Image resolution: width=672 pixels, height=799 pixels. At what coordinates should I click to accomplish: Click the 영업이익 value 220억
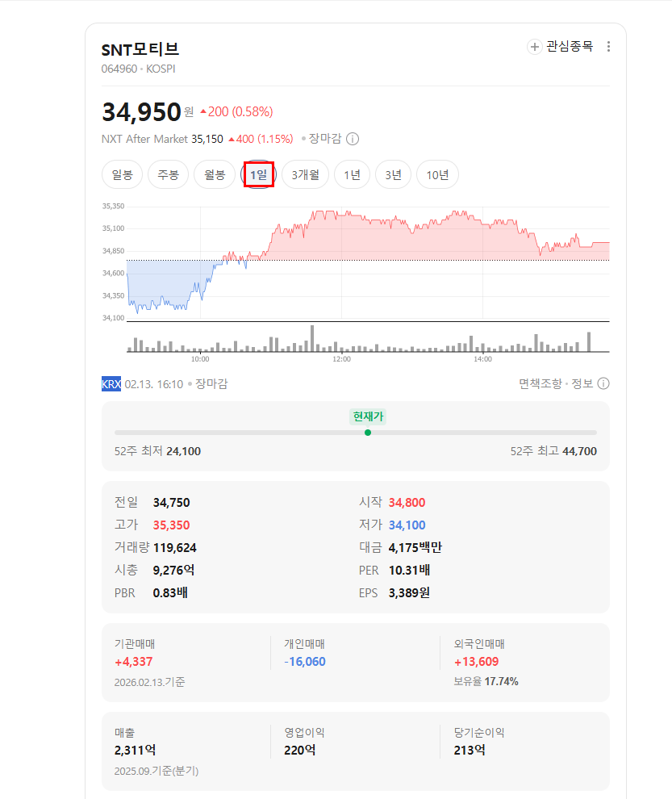pyautogui.click(x=300, y=750)
